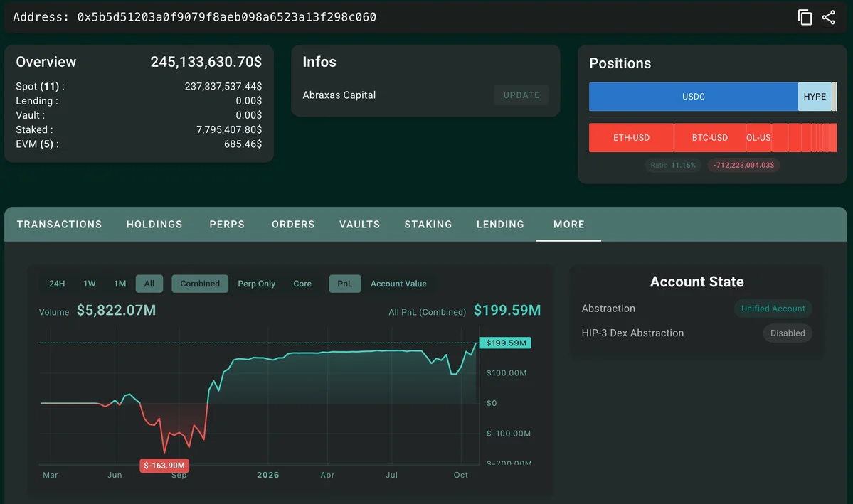
Task: Switch chart to Core mode
Action: pos(302,284)
